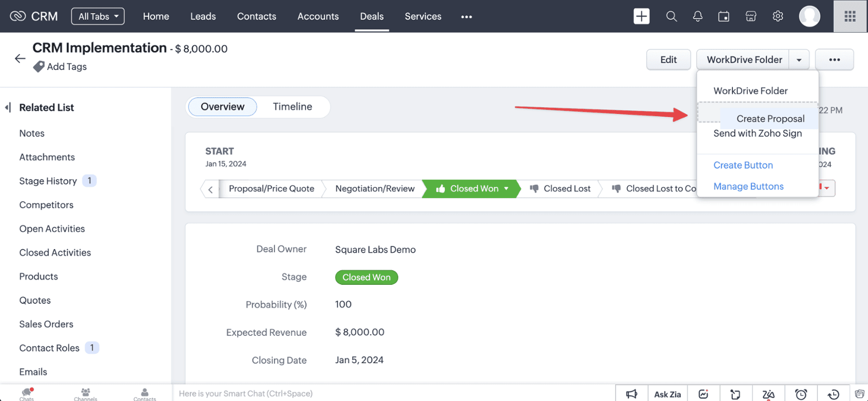
Task: Open Stage History in the Related List
Action: tap(48, 181)
